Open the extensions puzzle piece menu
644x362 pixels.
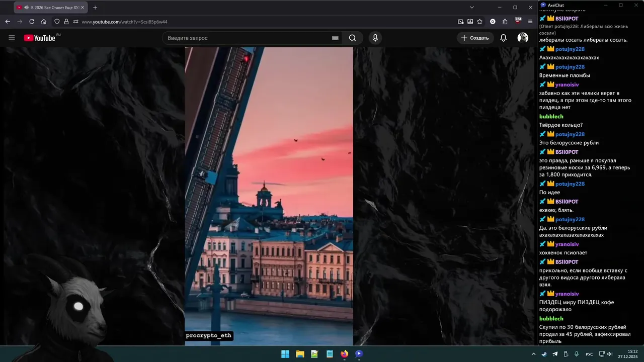[x=505, y=22]
